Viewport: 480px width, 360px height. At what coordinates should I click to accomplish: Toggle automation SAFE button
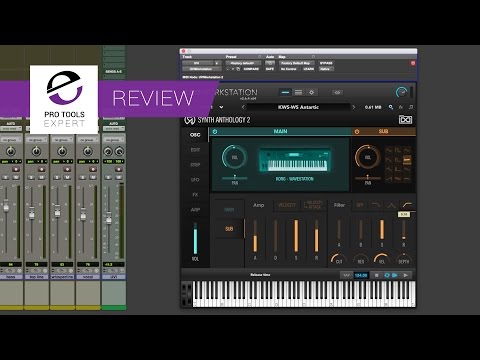(270, 69)
